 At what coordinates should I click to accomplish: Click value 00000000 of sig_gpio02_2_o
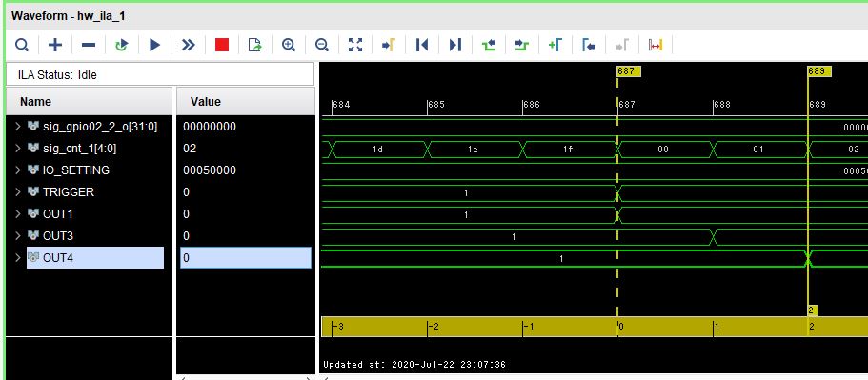pyautogui.click(x=210, y=127)
